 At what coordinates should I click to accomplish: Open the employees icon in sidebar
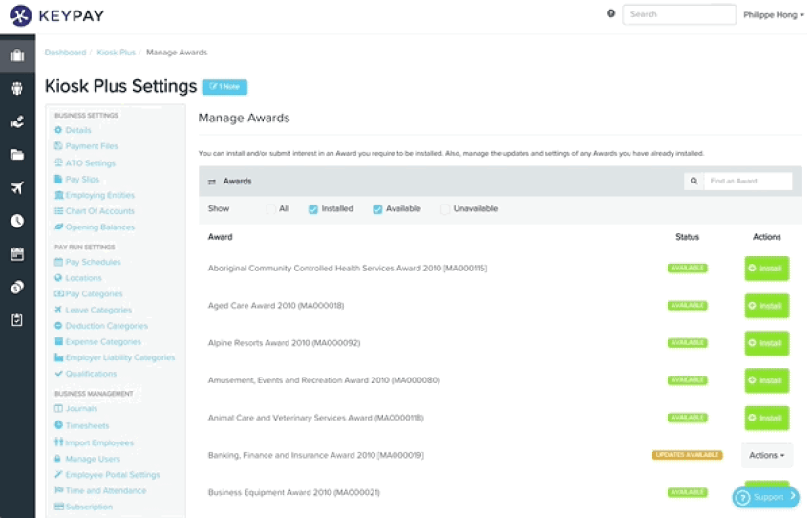coord(17,89)
